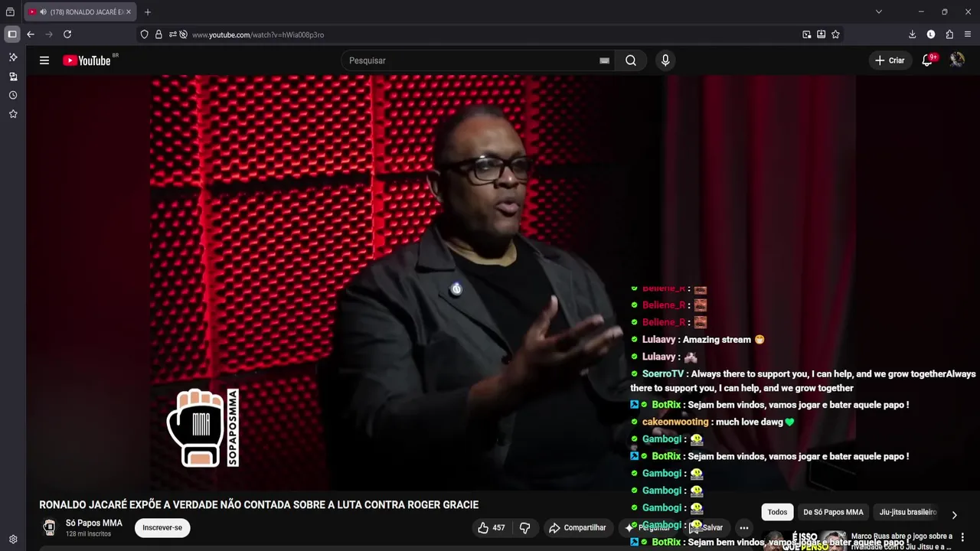Open YouTube hamburger guide menu

(44, 60)
